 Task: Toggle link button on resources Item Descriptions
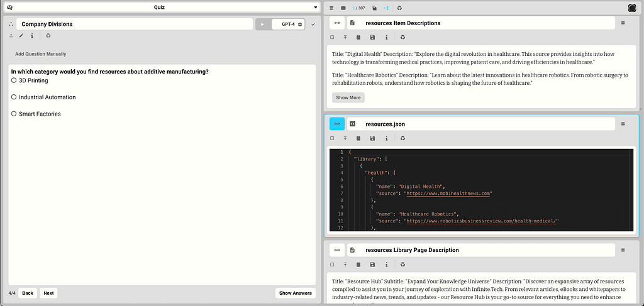point(337,23)
